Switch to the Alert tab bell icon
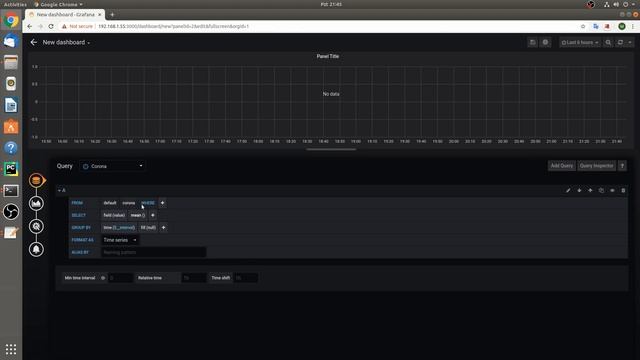Screen dimensions: 640x360 click(x=36, y=249)
